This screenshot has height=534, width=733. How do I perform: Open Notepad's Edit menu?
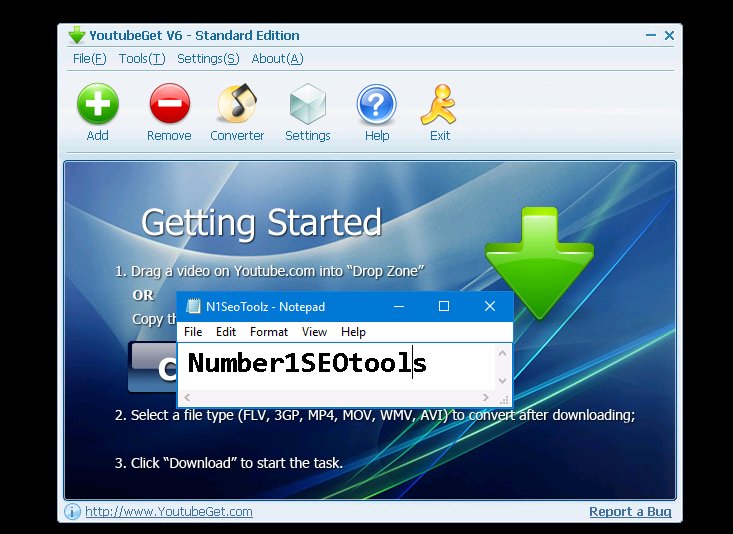[226, 332]
